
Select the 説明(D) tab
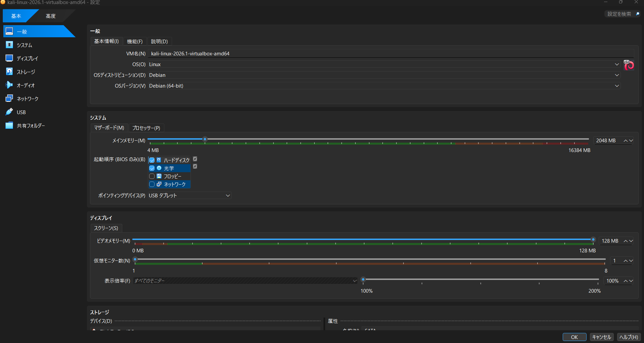(x=159, y=41)
